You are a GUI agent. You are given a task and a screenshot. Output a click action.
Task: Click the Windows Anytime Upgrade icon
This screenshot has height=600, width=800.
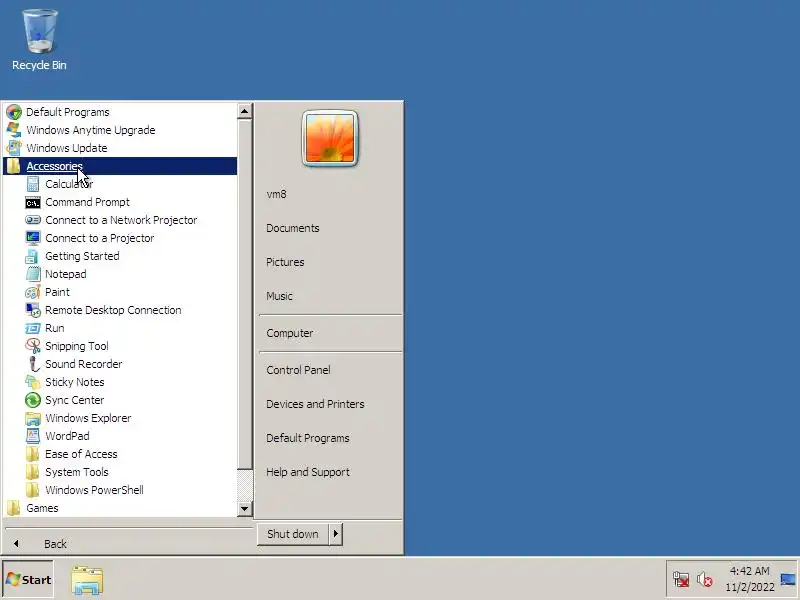tap(14, 130)
